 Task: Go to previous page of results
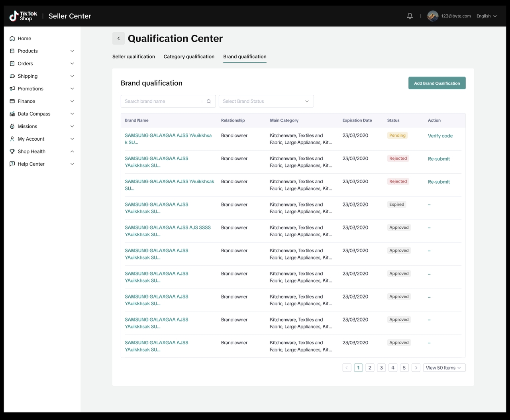click(x=347, y=368)
